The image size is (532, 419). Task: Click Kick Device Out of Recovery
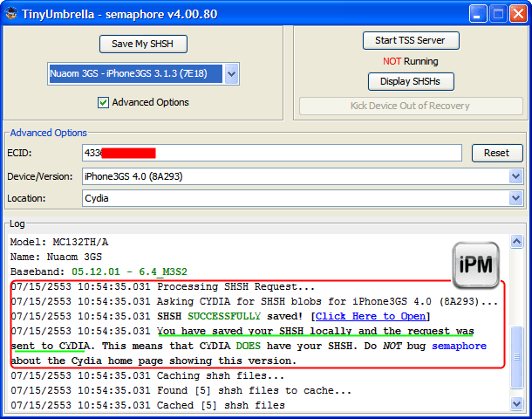point(411,106)
